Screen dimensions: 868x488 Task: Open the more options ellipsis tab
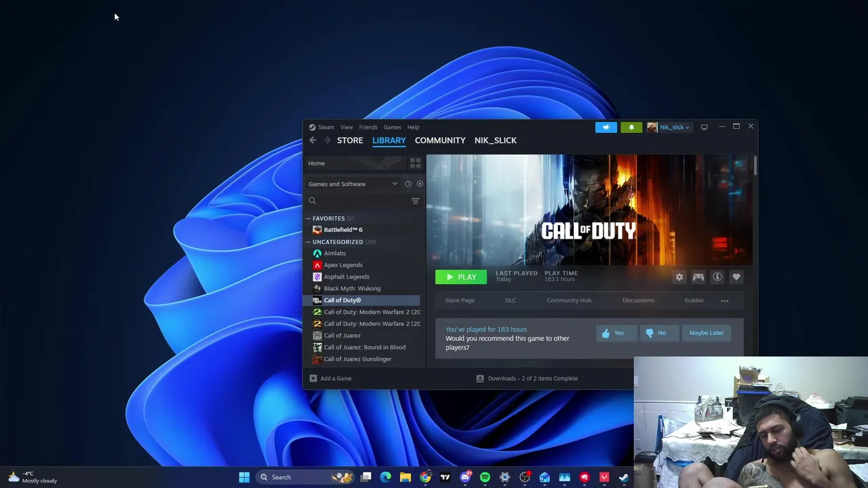[724, 300]
